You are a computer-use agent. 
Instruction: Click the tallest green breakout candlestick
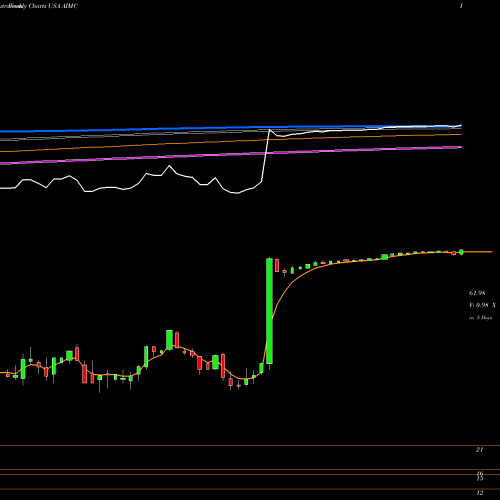pos(269,311)
